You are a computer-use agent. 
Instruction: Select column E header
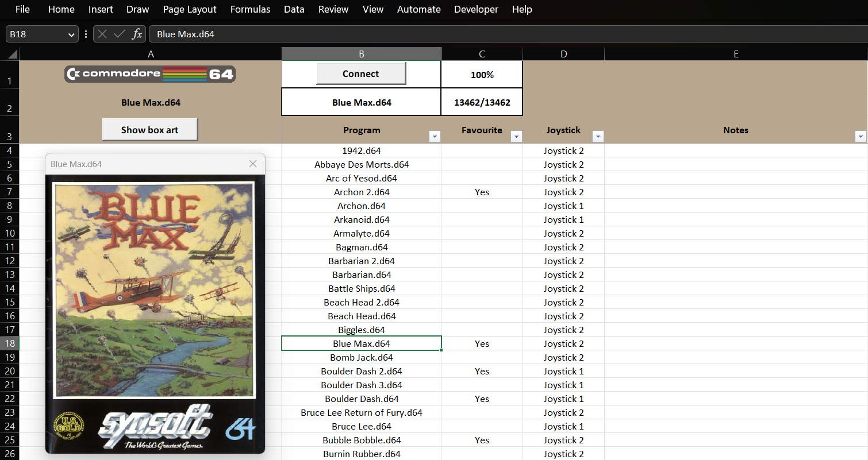736,53
